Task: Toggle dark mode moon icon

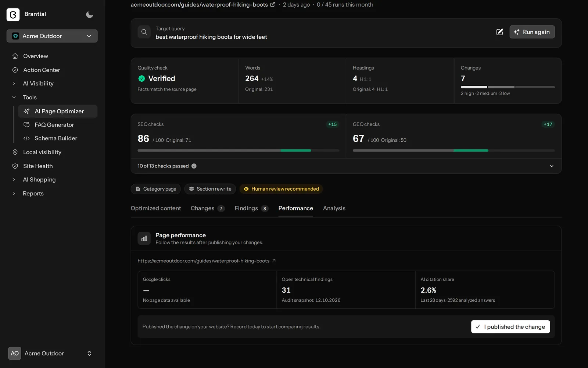Action: (x=89, y=14)
